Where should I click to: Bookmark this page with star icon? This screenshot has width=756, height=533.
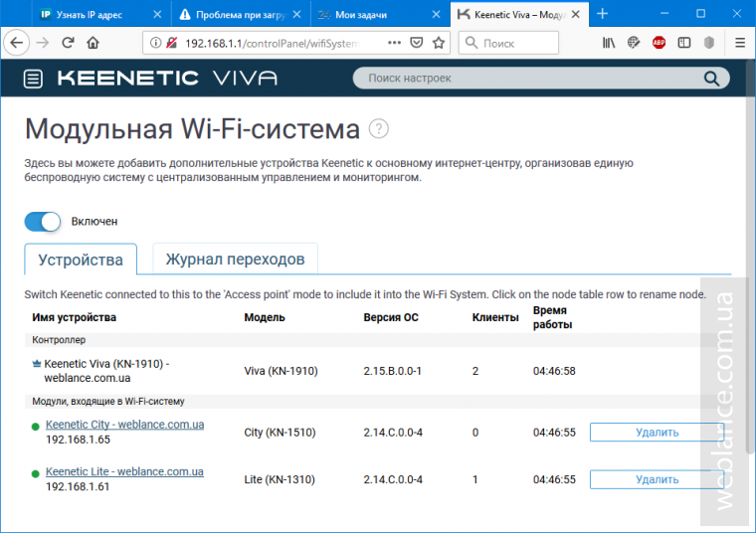439,43
